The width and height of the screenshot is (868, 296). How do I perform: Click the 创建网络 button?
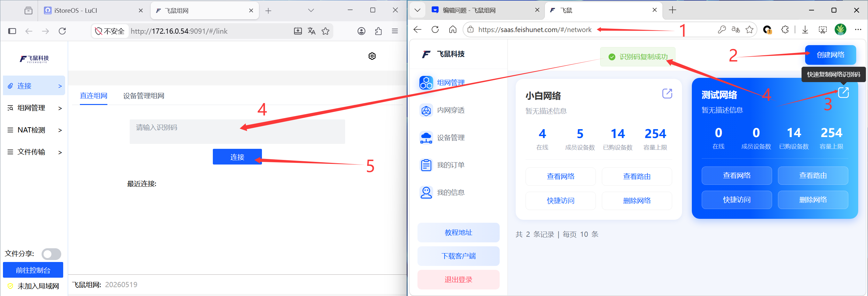830,55
